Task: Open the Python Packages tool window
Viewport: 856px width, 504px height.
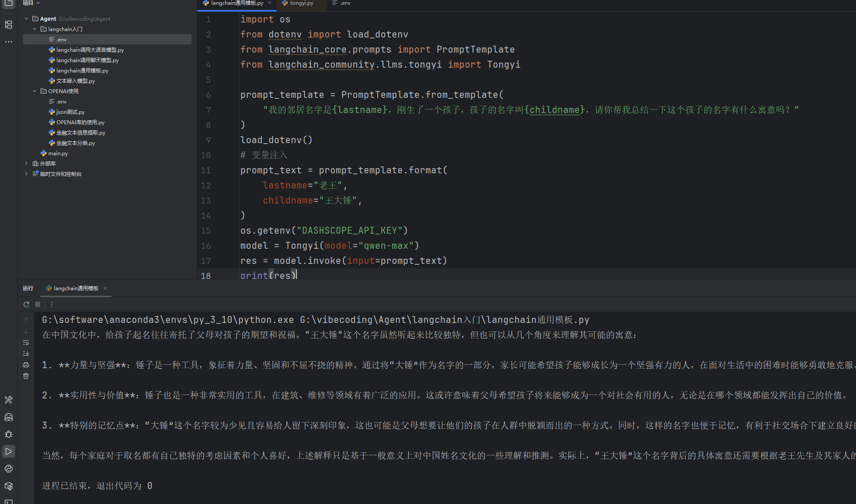Action: (9, 486)
